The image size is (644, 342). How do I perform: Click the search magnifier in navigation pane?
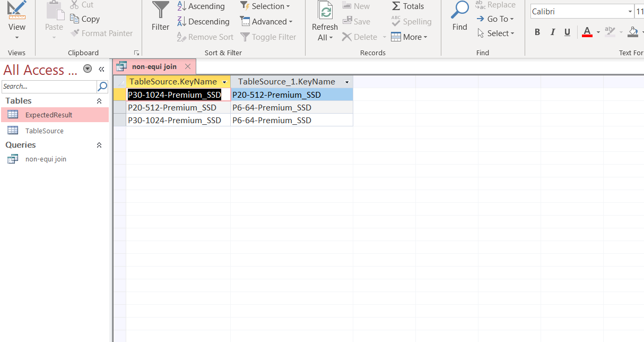click(x=102, y=87)
